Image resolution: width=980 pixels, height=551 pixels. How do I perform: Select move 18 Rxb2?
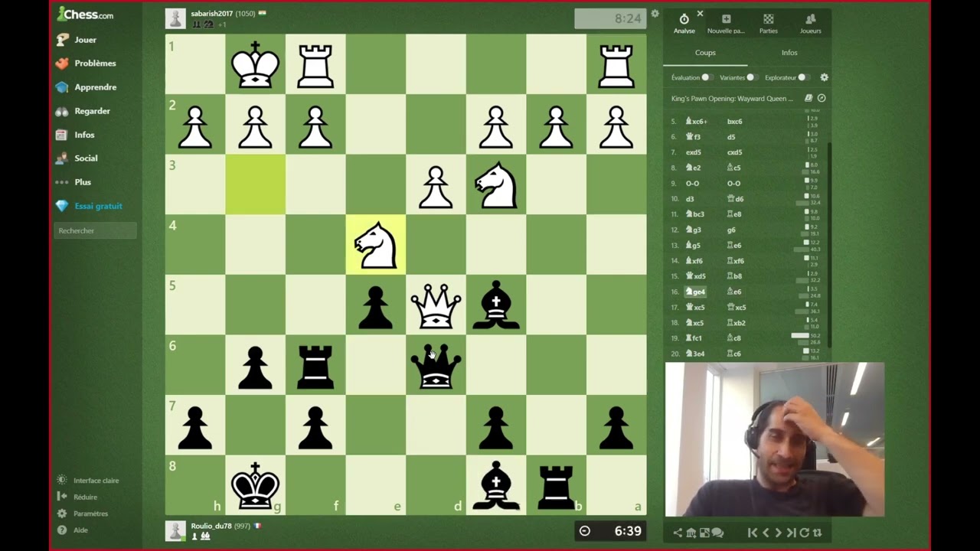point(737,323)
